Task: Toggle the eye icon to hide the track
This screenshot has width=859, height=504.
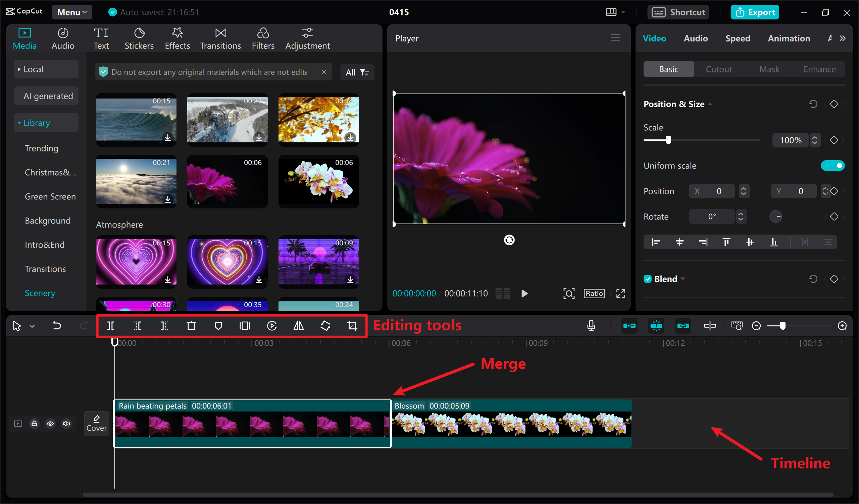Action: point(50,423)
